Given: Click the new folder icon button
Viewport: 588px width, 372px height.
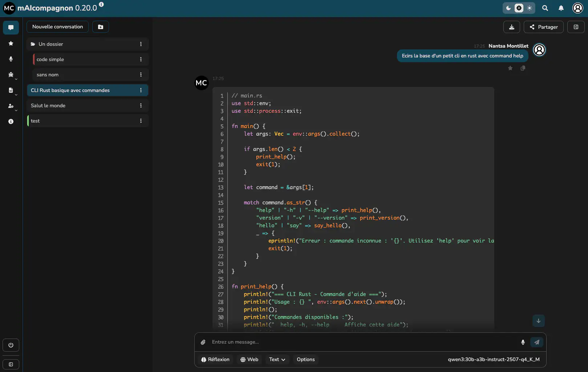Looking at the screenshot, I should [x=101, y=27].
